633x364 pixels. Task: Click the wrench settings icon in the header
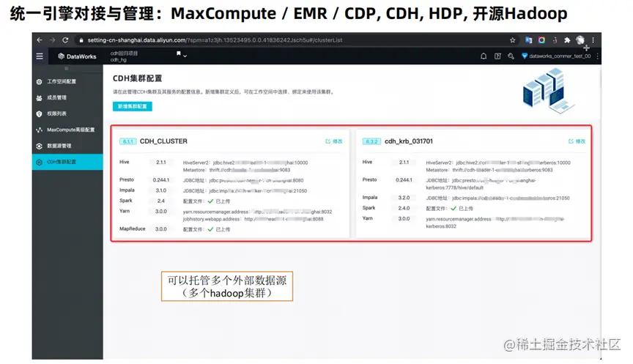pos(511,56)
